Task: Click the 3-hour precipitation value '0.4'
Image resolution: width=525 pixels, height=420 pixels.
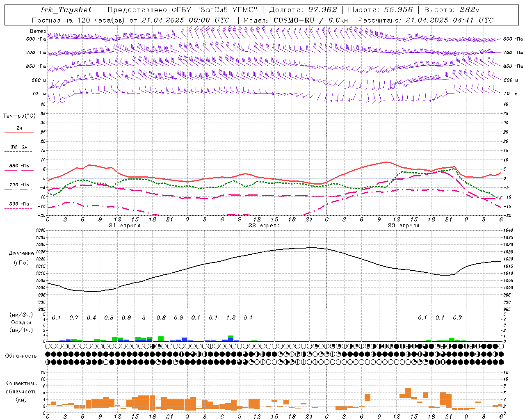Action: click(x=91, y=318)
